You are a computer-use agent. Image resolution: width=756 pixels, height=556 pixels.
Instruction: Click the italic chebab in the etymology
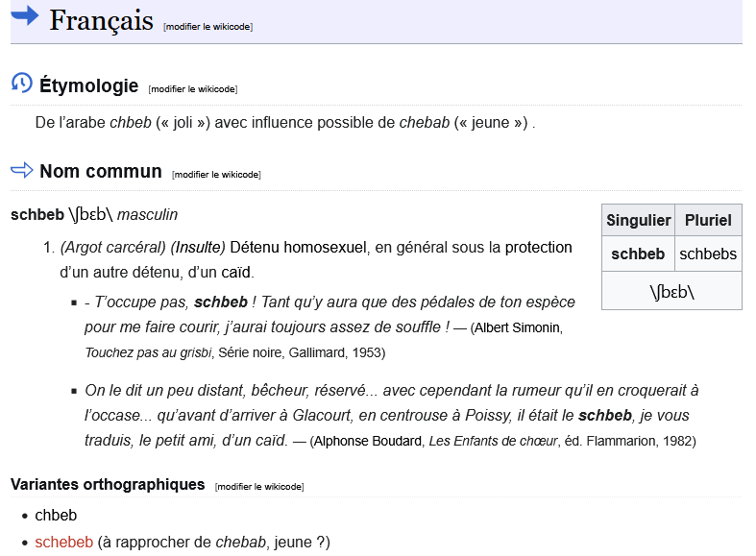pos(425,122)
